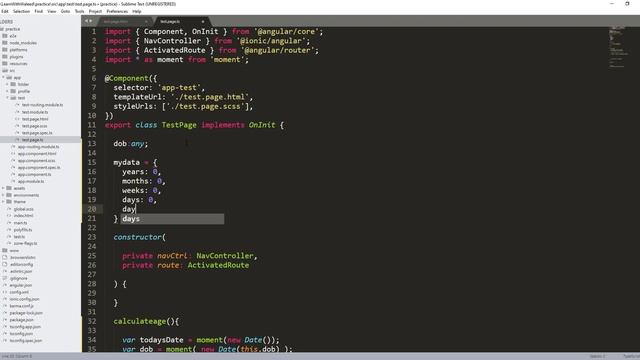Open package.json file
Viewport: 640px width, 360px height.
point(22,320)
